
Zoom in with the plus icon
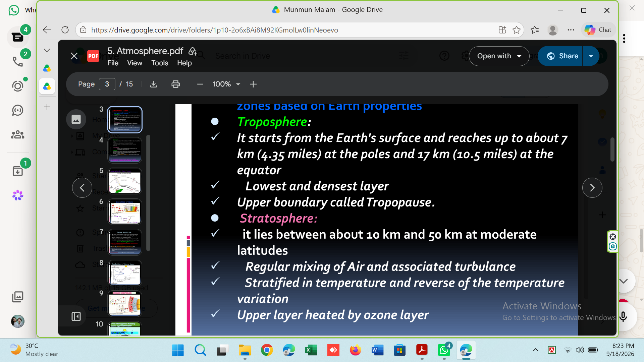tap(253, 84)
